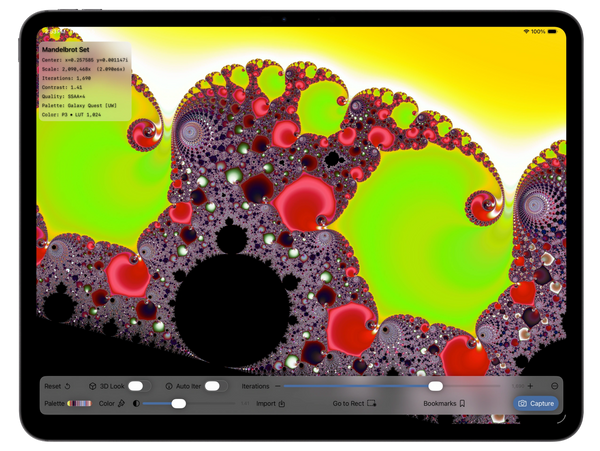The height and width of the screenshot is (451, 600).
Task: Click the Scale value line in info panel
Action: [x=83, y=69]
